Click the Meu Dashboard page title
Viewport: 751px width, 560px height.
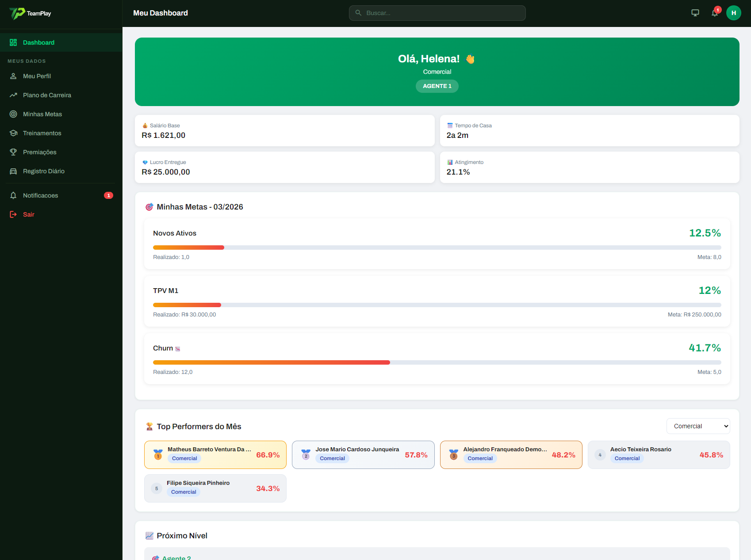pos(161,13)
